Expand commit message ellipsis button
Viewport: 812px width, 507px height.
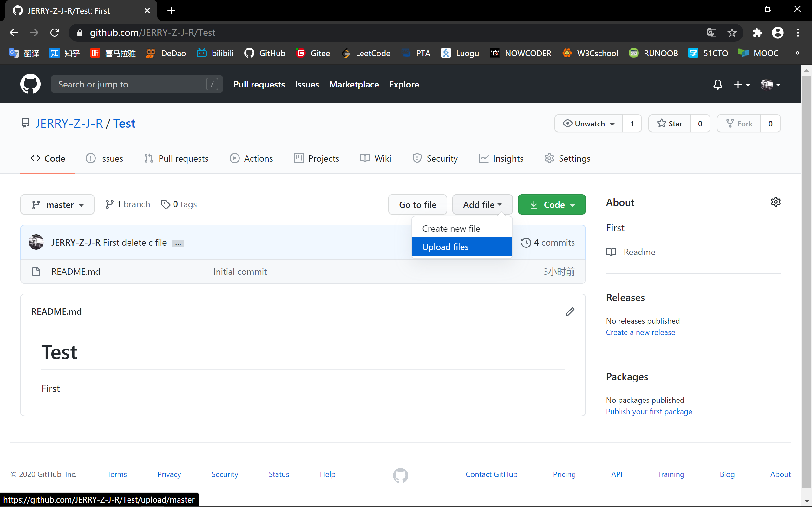click(x=178, y=243)
